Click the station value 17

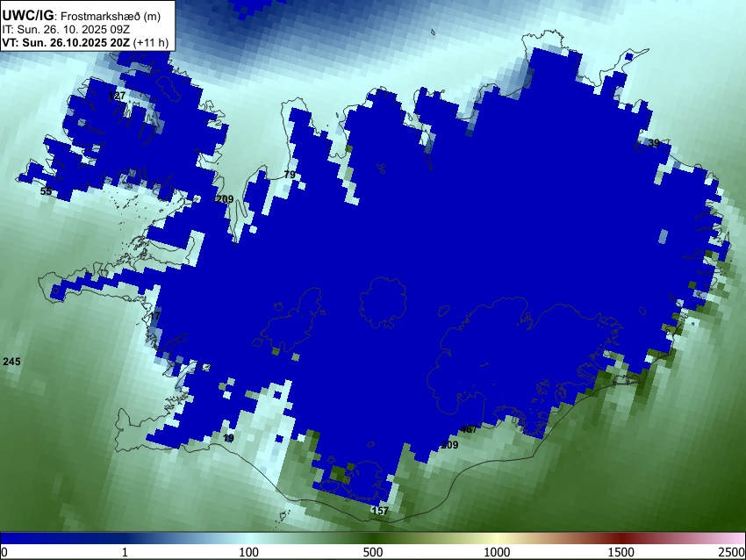[x=155, y=316]
